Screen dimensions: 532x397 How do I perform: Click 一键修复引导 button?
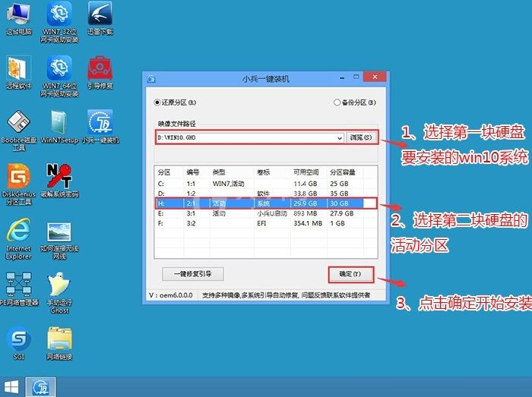(193, 274)
